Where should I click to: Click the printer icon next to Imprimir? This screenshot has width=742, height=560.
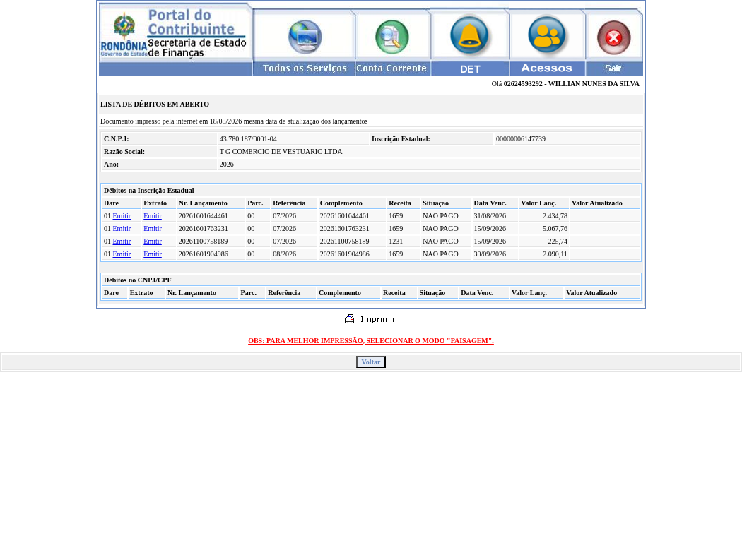tap(349, 318)
